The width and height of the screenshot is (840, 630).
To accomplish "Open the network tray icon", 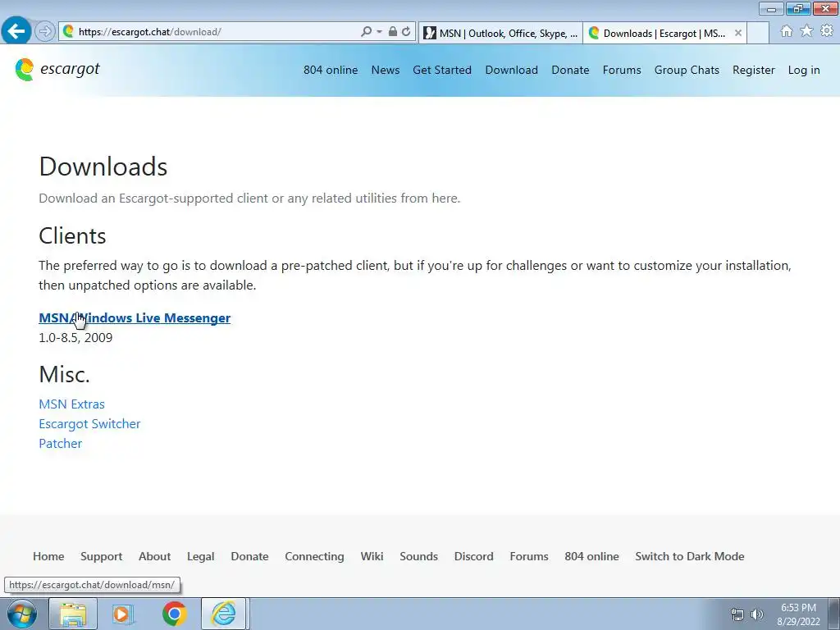I will (737, 614).
